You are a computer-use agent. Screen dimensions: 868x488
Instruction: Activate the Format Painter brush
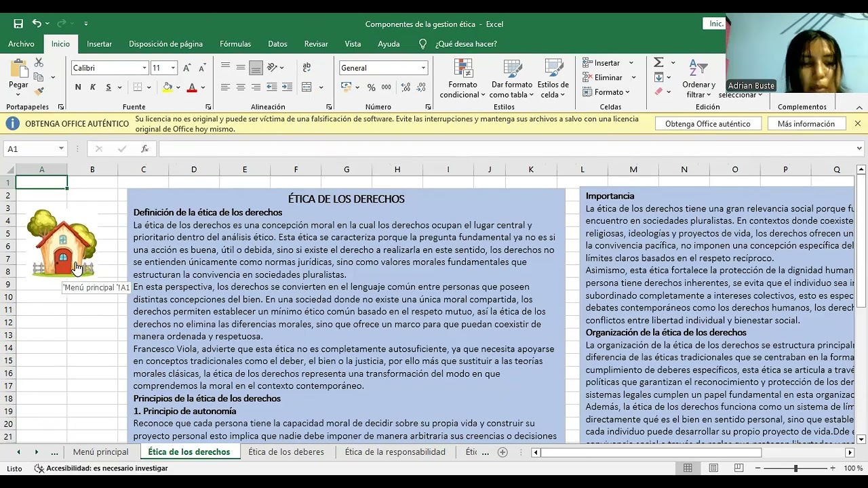(x=39, y=91)
